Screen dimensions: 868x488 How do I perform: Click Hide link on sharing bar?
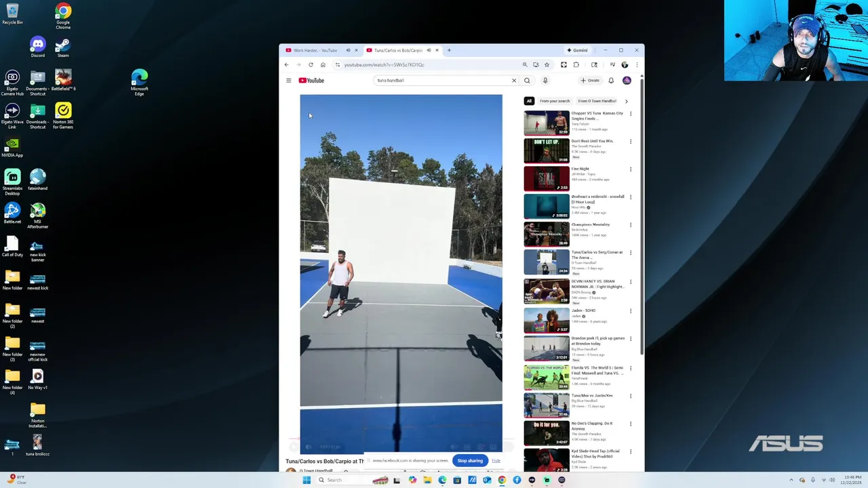[496, 461]
